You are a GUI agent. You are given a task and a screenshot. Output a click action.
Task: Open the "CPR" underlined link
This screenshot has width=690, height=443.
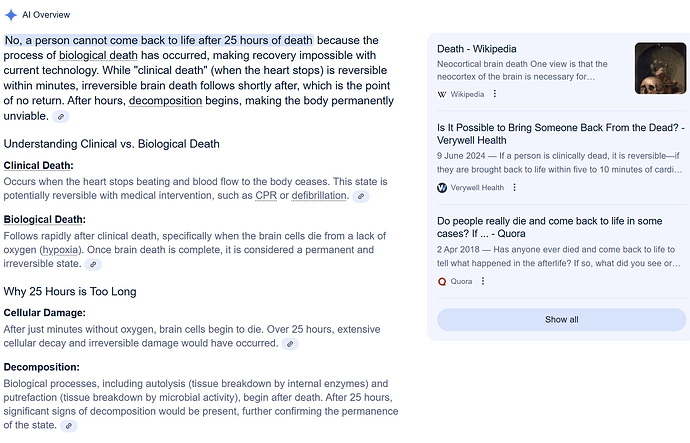point(266,195)
